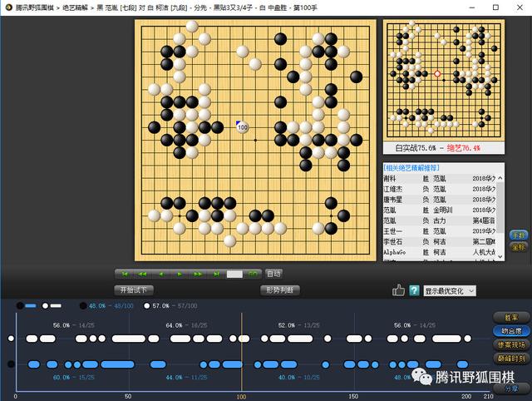The width and height of the screenshot is (532, 401).
Task: Click the white stone marked 100
Action: pos(242,127)
